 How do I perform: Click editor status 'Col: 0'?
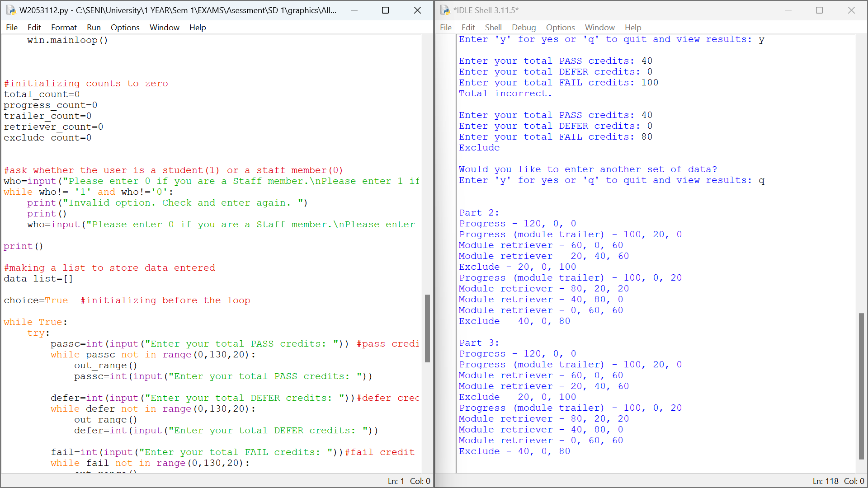(420, 481)
